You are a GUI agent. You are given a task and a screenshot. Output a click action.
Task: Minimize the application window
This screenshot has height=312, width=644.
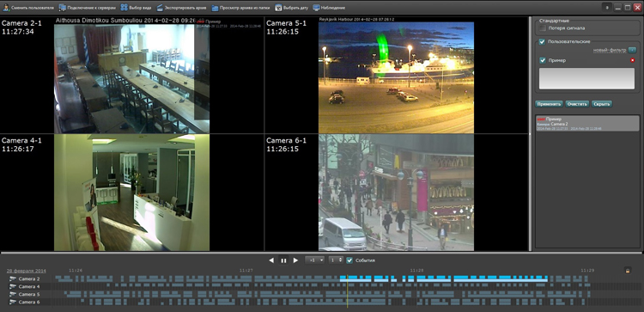coord(617,8)
